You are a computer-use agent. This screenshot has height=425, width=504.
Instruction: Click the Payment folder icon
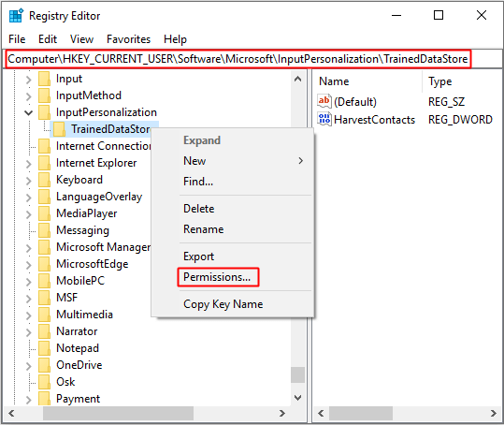44,398
